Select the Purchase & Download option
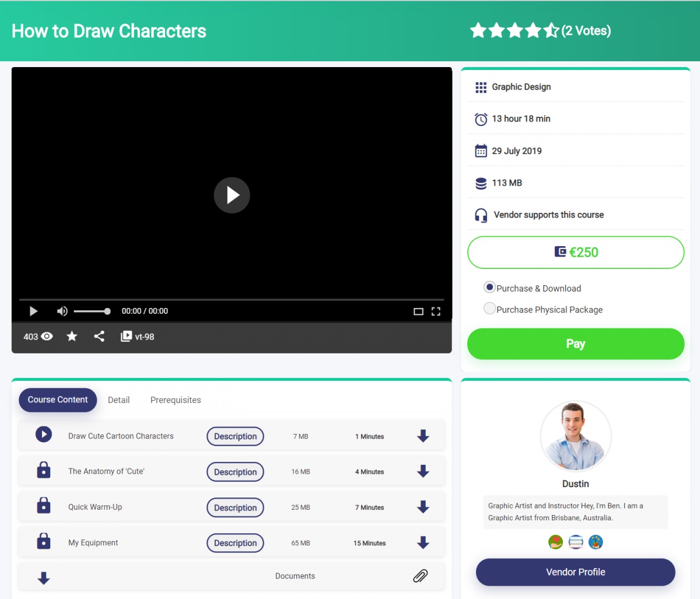 [x=489, y=287]
